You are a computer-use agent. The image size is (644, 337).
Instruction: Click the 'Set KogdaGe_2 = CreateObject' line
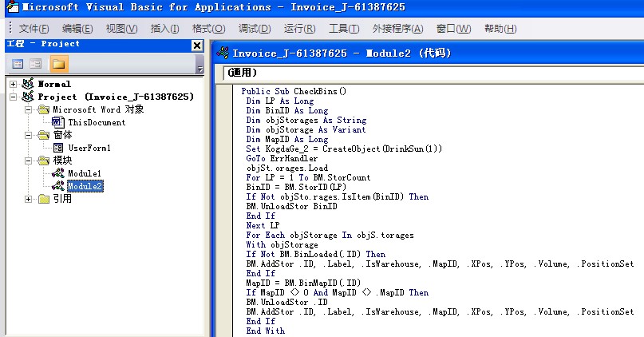click(x=344, y=149)
